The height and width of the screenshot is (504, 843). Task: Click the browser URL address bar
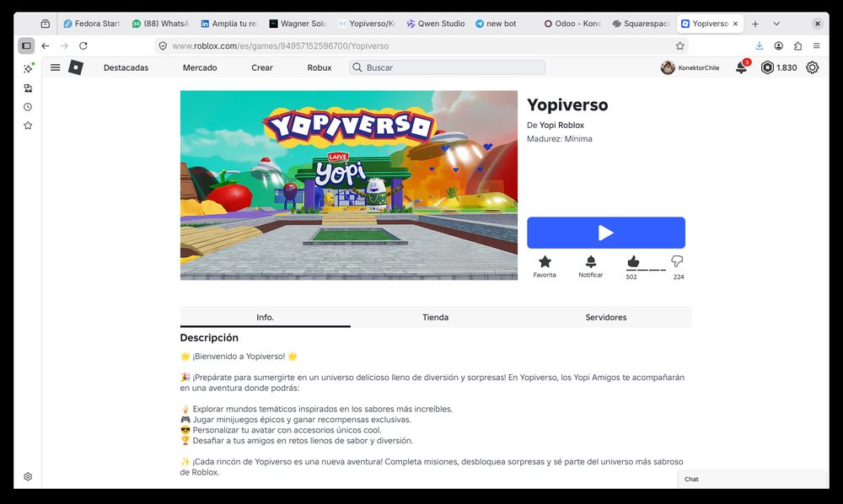[x=422, y=46]
